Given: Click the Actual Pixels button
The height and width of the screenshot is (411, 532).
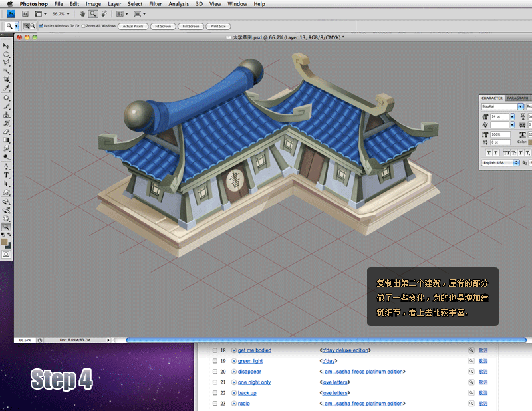Looking at the screenshot, I should 133,26.
